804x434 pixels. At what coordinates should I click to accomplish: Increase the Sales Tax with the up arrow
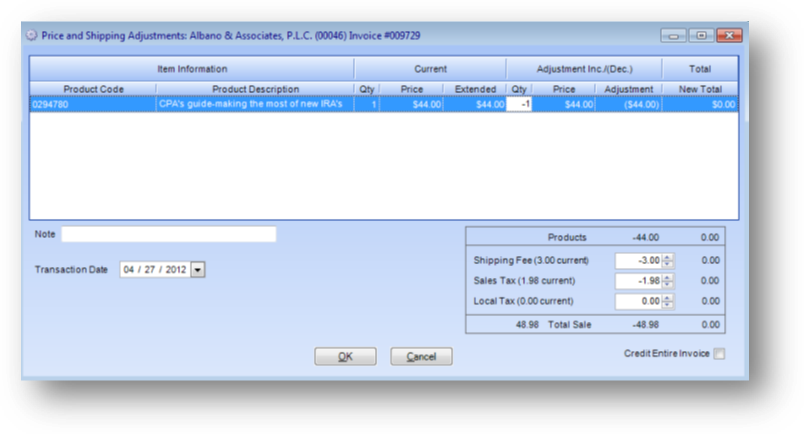tap(668, 278)
